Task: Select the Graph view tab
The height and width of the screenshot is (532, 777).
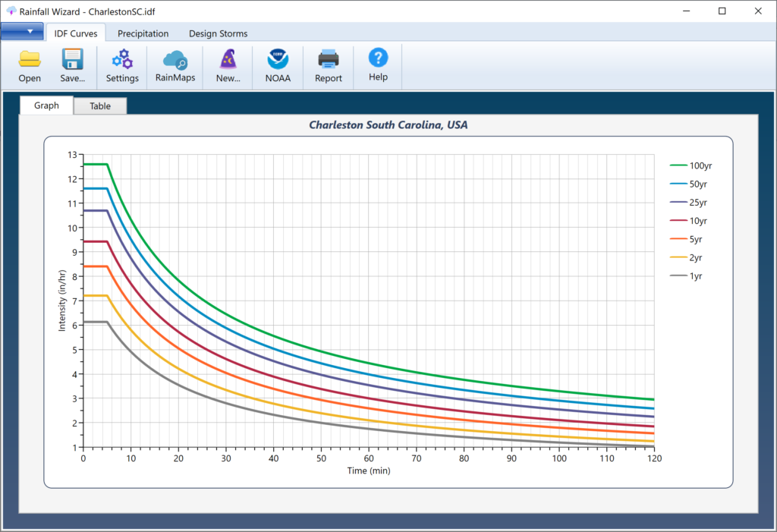Action: [x=46, y=105]
